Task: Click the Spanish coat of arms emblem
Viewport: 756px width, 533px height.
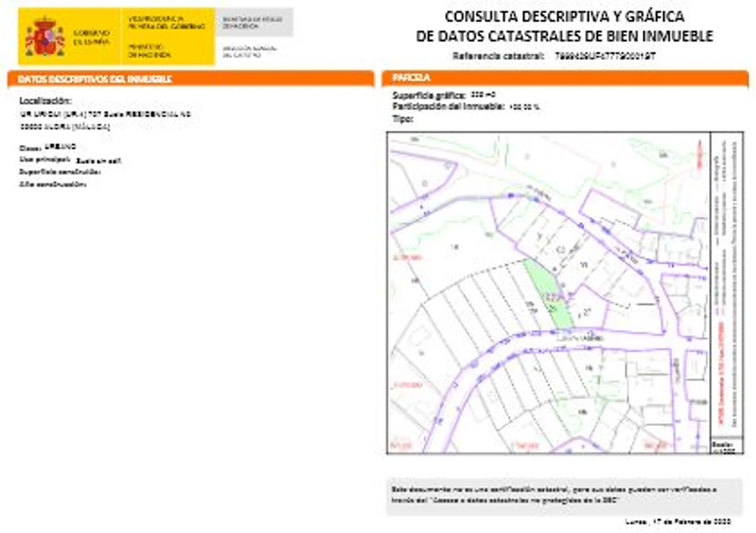Action: click(44, 37)
